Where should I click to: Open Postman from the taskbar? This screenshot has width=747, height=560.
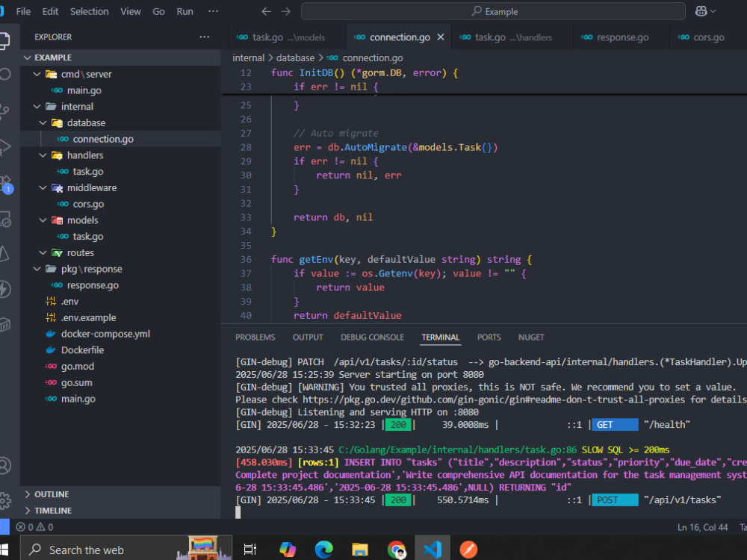click(468, 549)
